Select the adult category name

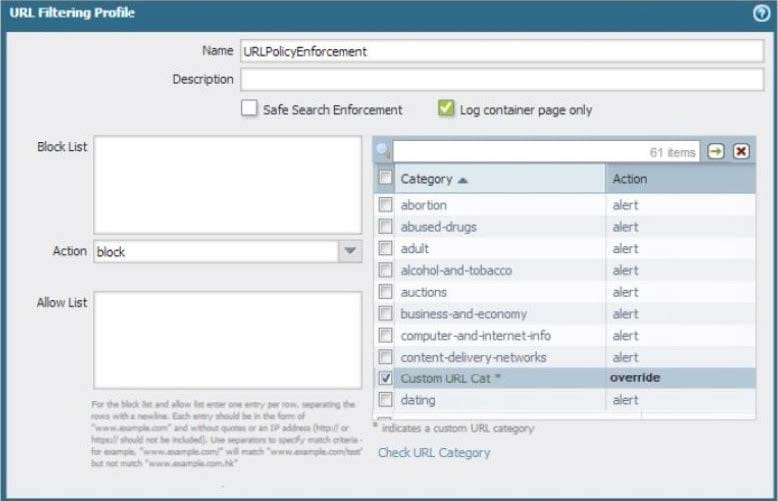[x=414, y=249]
